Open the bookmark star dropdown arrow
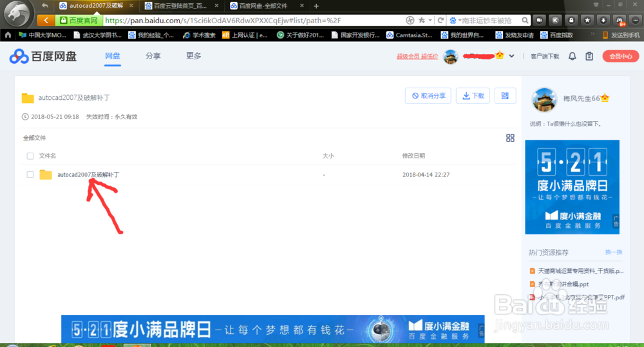This screenshot has height=347, width=644. [430, 20]
